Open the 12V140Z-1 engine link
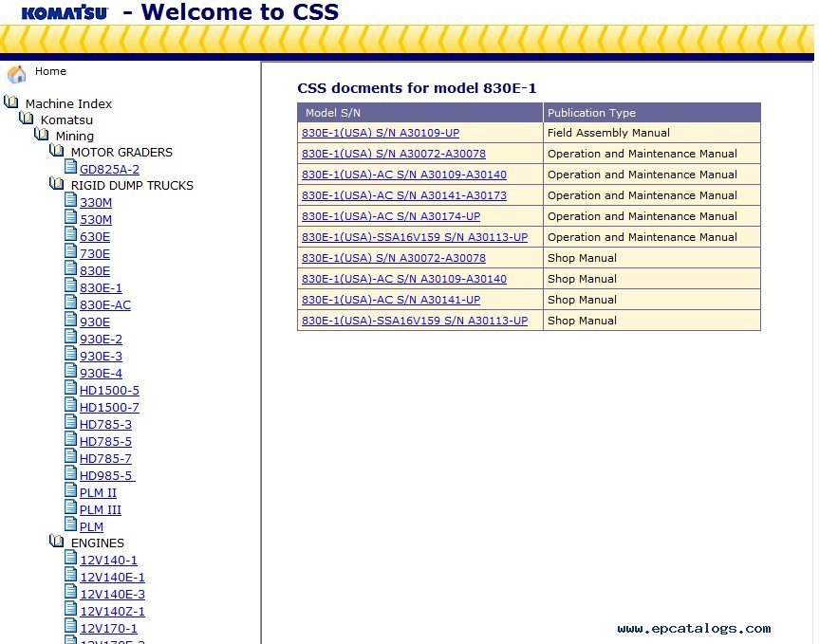This screenshot has height=644, width=819. 112,612
